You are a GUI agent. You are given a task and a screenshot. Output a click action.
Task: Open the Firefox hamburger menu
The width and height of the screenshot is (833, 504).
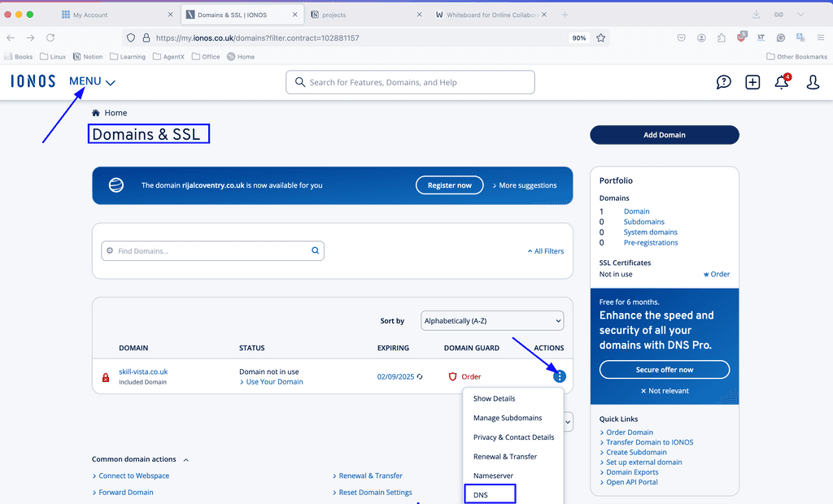point(821,37)
